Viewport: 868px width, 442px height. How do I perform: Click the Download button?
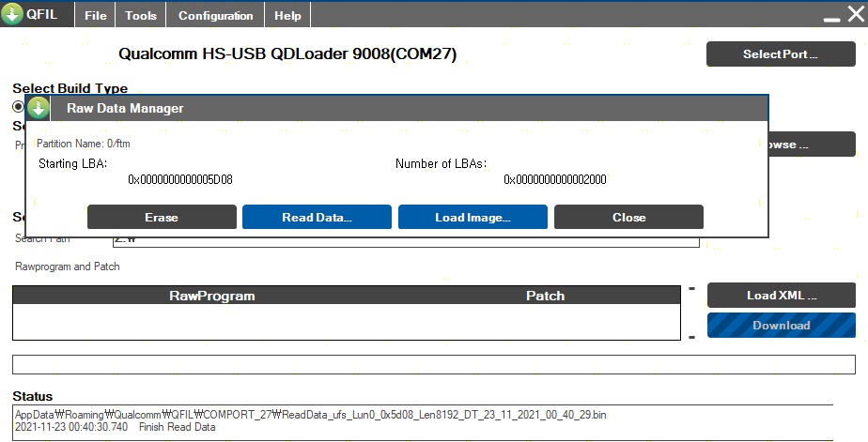[x=781, y=326]
